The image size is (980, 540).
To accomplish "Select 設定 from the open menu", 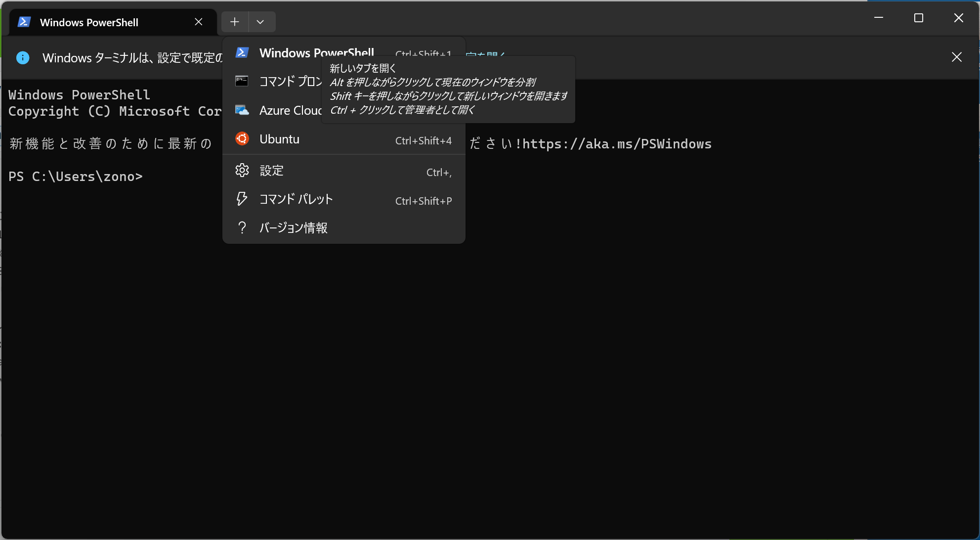I will click(271, 170).
